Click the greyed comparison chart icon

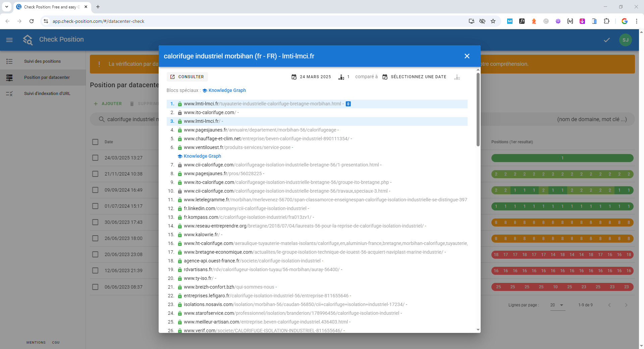(457, 77)
